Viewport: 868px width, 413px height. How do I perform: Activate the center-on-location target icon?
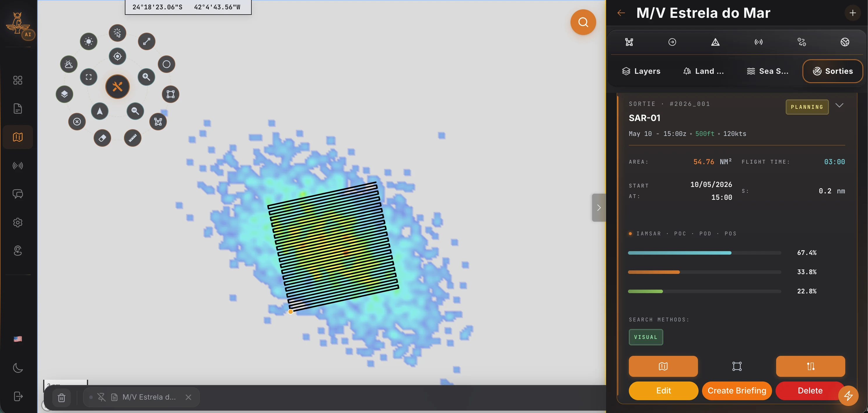(117, 56)
